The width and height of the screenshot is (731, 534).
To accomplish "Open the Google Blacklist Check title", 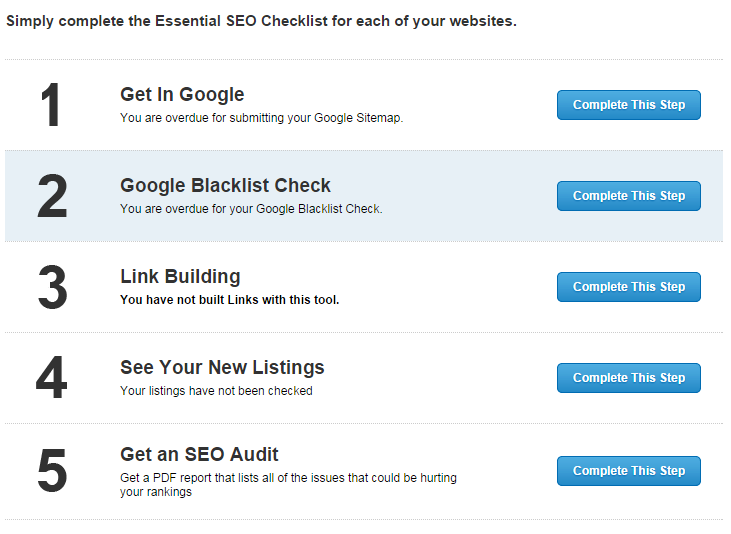I will point(225,186).
